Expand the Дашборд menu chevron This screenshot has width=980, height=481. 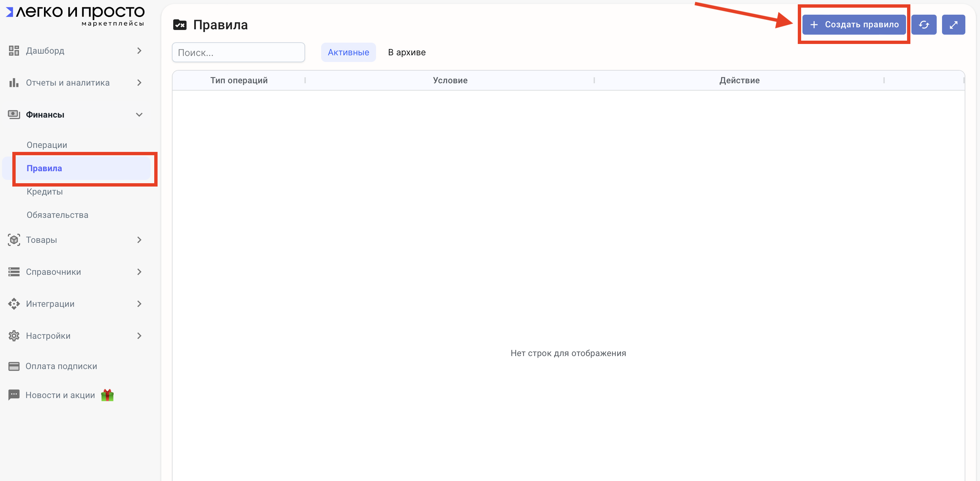point(139,51)
